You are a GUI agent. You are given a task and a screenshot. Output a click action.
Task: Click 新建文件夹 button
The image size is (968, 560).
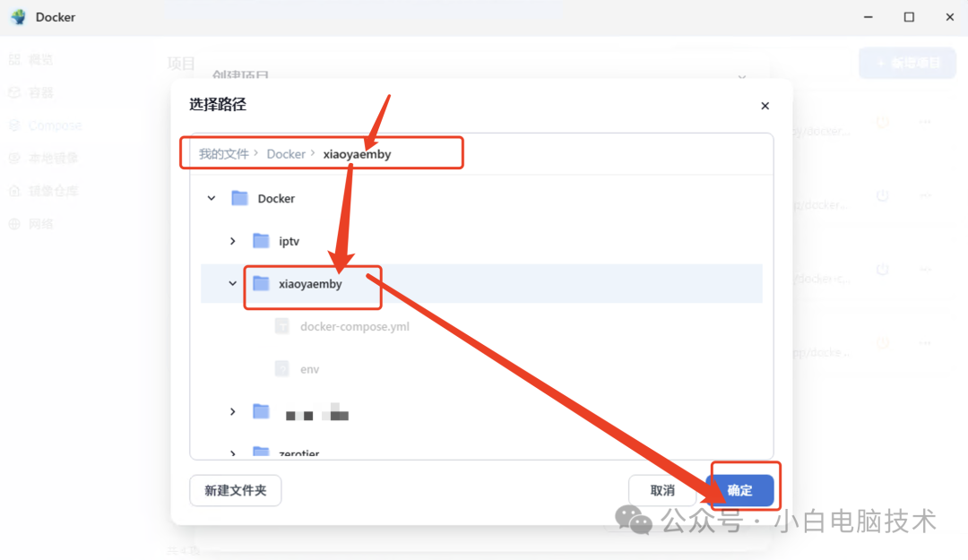coord(235,490)
